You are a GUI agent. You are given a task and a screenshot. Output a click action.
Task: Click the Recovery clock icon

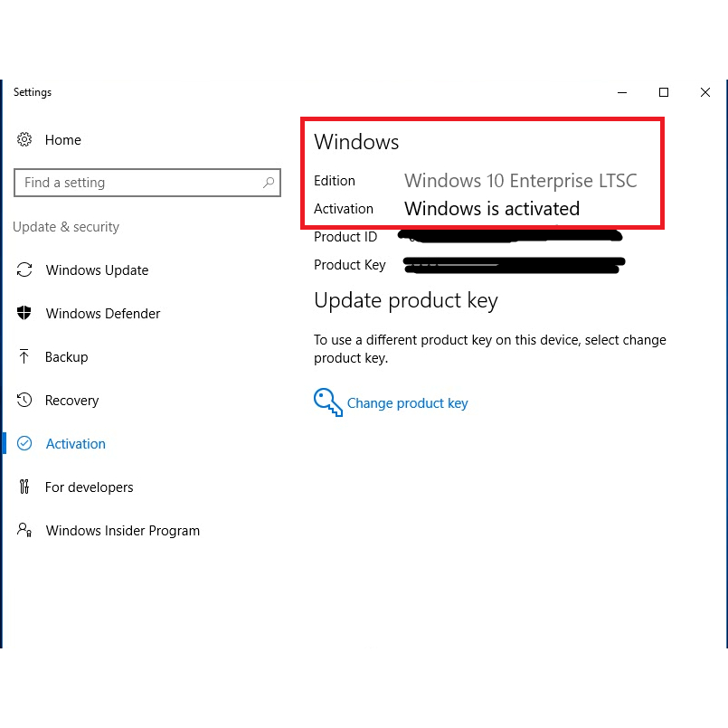pyautogui.click(x=24, y=400)
